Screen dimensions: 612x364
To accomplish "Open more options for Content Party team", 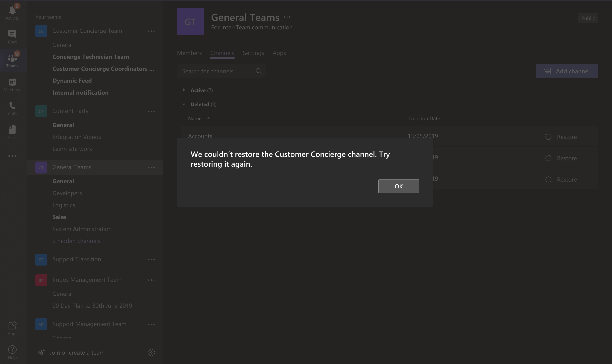I will (x=151, y=111).
